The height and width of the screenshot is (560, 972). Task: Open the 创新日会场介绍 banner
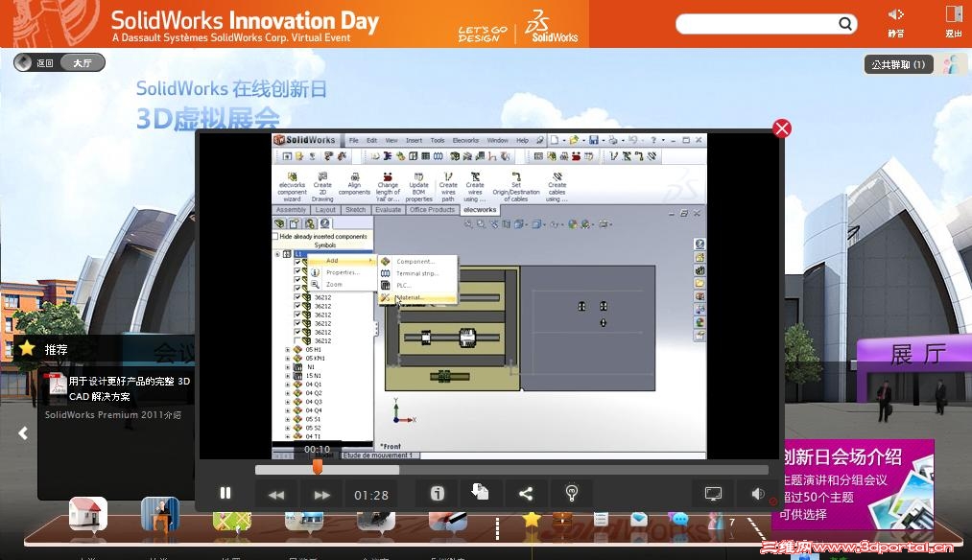(852, 484)
